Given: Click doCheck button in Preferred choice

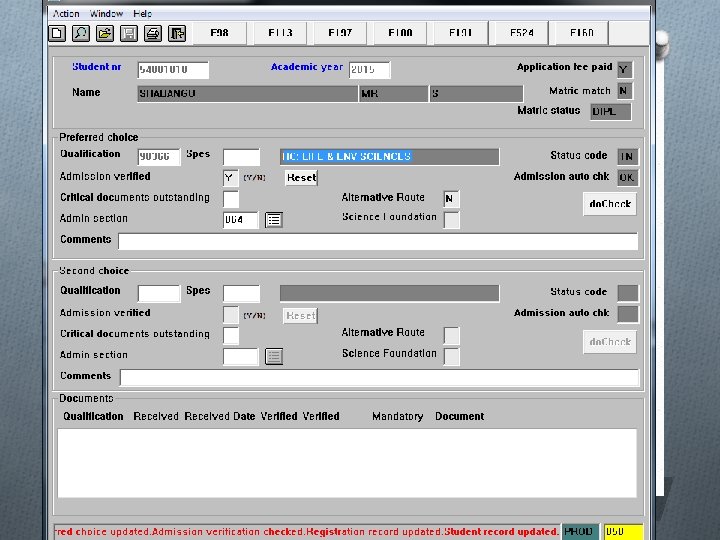Looking at the screenshot, I should [x=610, y=204].
